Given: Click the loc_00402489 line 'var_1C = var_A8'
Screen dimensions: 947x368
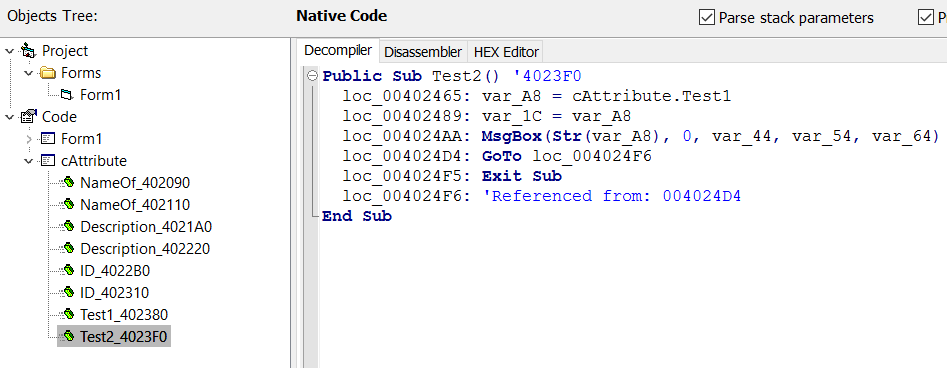Looking at the screenshot, I should pyautogui.click(x=487, y=116).
